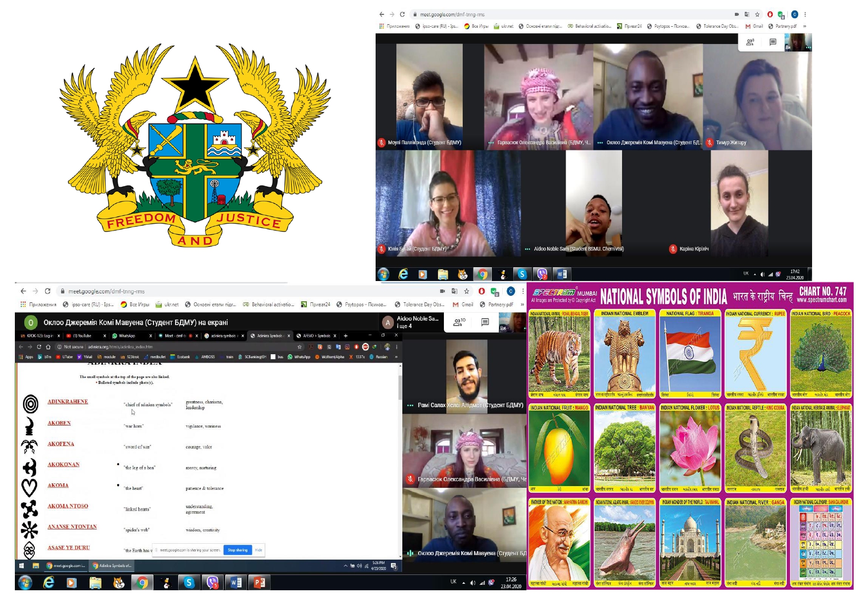
Task: Open Chrome menu dots in upper window
Action: [805, 14]
